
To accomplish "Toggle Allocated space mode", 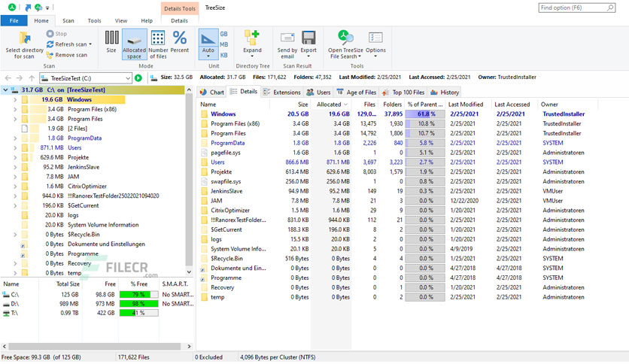I will coord(135,44).
